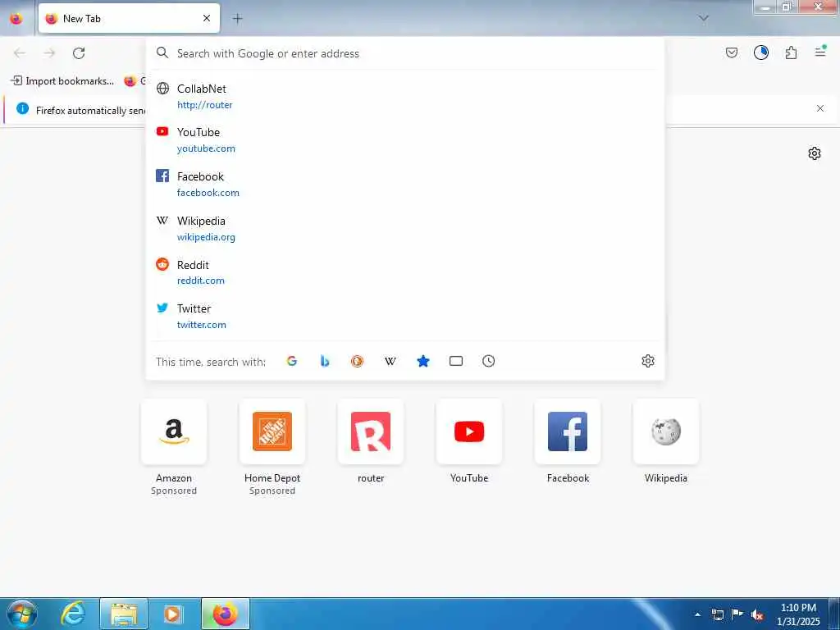
Task: Open facebook.com suggestion URL
Action: pos(208,193)
